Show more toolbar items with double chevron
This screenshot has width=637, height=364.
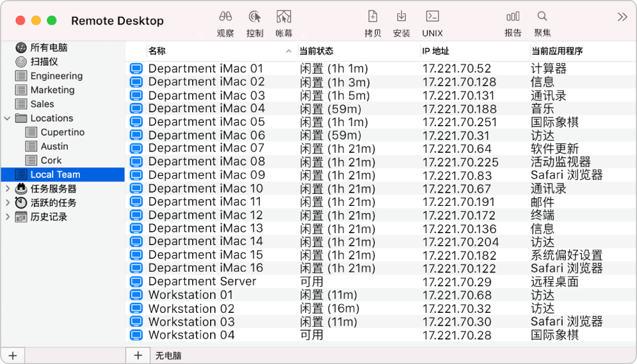[x=622, y=17]
